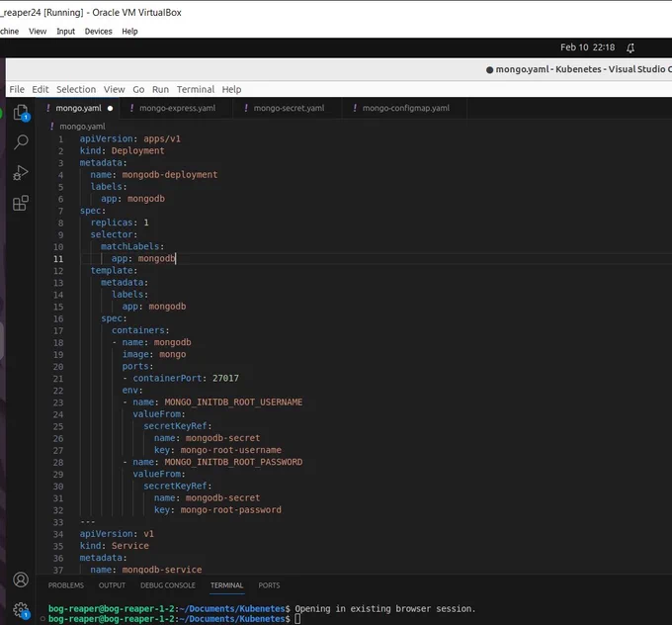Open the Explorer view in activity bar
The height and width of the screenshot is (625, 672).
tap(21, 114)
